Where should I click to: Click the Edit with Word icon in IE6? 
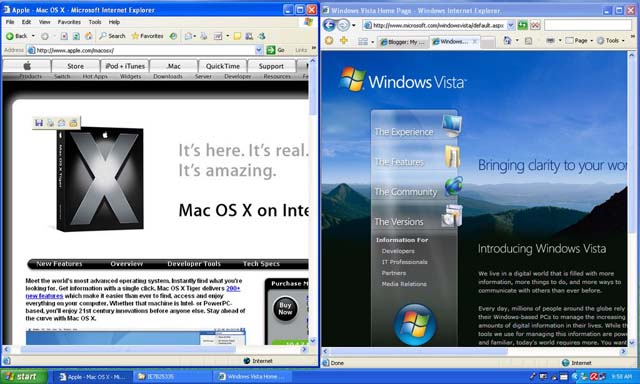[x=218, y=36]
